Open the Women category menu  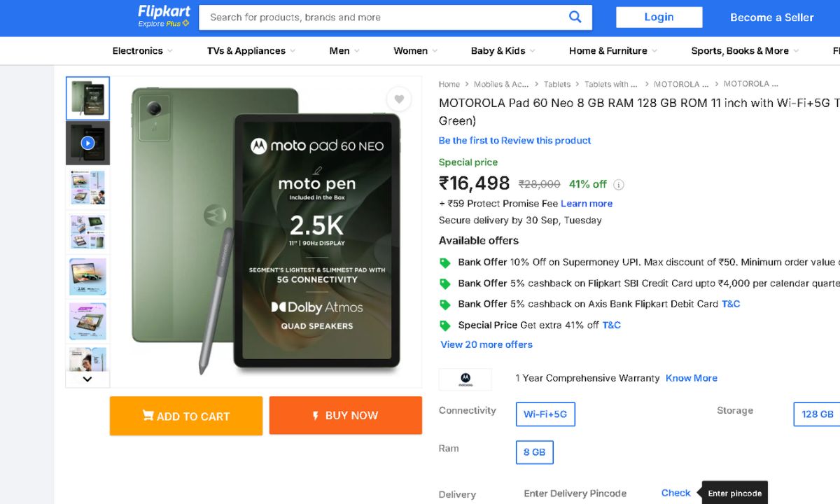click(415, 51)
